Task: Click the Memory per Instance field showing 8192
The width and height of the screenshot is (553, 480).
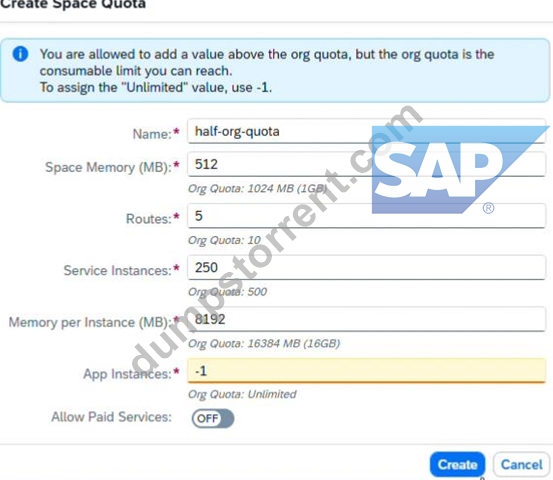Action: click(366, 319)
